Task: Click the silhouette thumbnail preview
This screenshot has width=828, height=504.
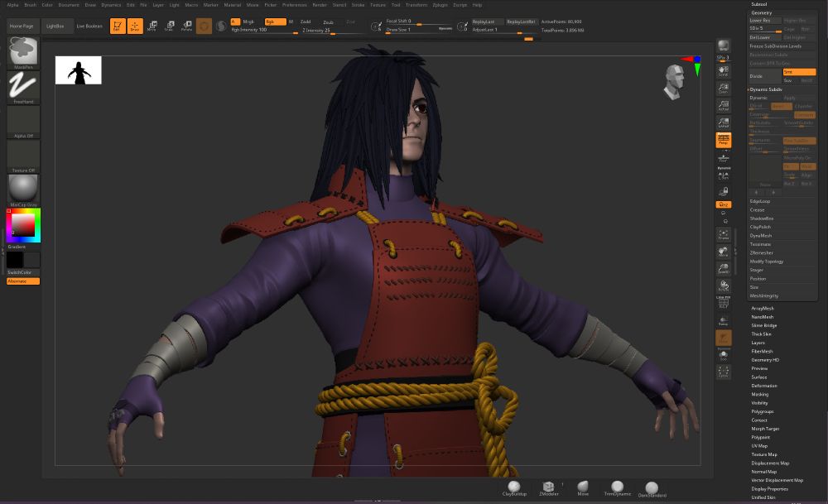Action: coord(78,70)
